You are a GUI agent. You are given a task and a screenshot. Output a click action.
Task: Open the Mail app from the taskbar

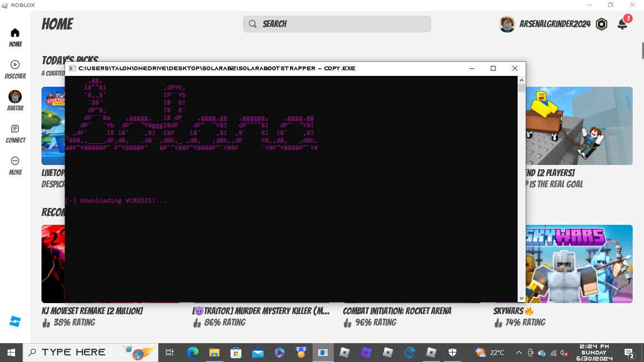tap(257, 352)
